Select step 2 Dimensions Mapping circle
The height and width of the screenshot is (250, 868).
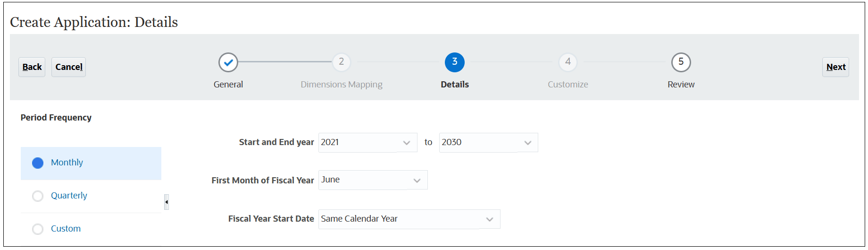(x=342, y=62)
